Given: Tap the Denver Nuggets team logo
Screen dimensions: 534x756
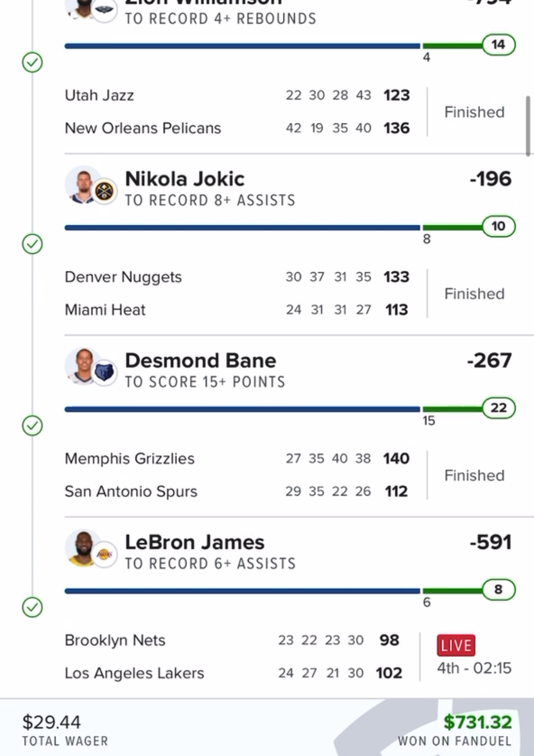Looking at the screenshot, I should coord(105,191).
